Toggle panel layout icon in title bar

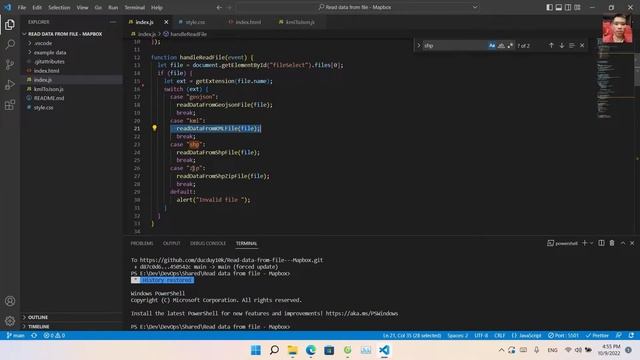[559, 7]
